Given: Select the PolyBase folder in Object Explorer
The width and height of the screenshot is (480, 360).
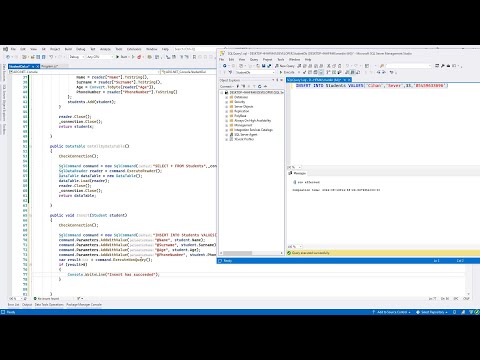Looking at the screenshot, I should tap(240, 116).
